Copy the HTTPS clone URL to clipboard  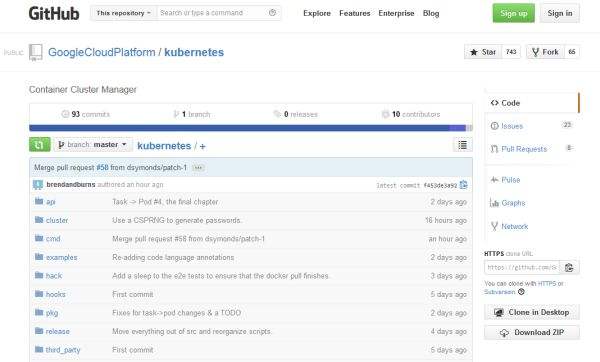569,267
